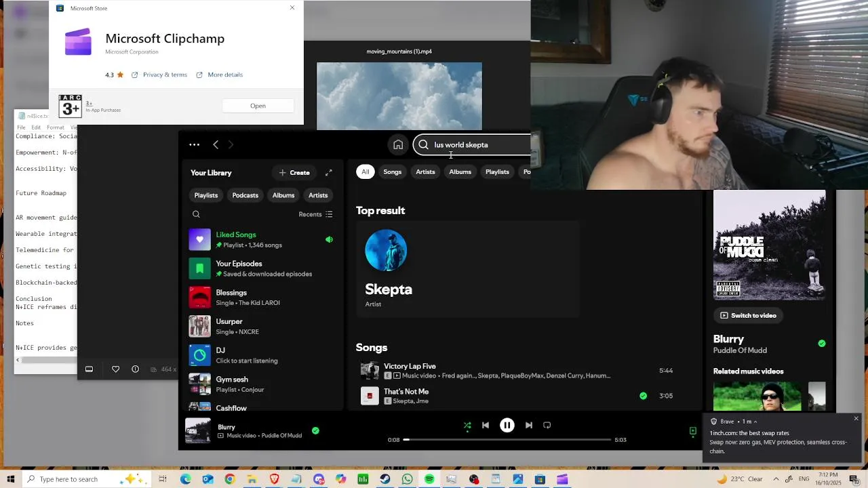Image resolution: width=868 pixels, height=488 pixels.
Task: Expand Your Library with the arrows icon
Action: tap(329, 173)
